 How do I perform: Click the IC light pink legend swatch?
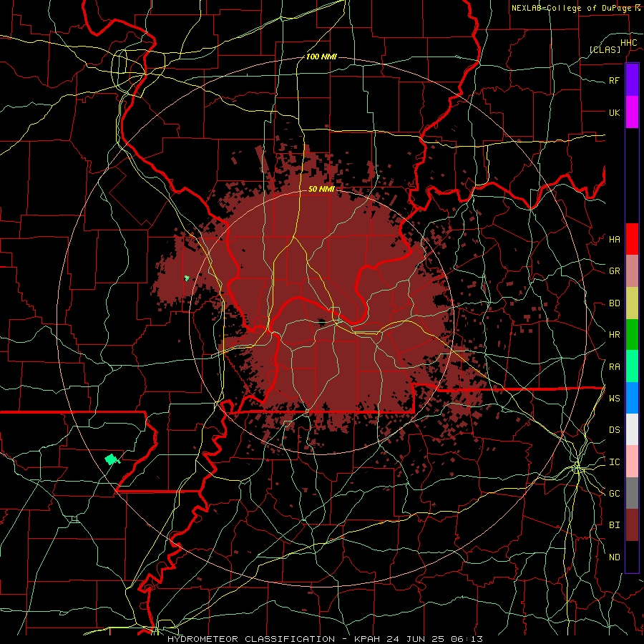click(632, 462)
